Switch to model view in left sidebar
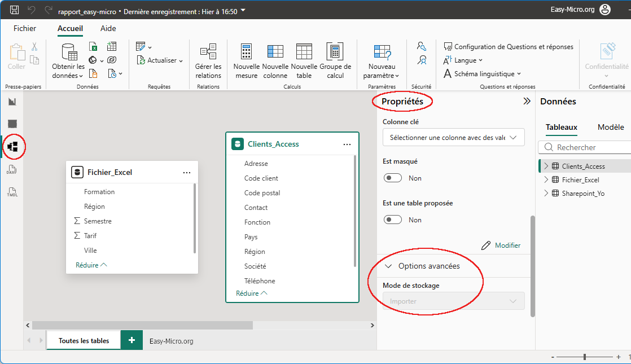Image resolution: width=631 pixels, height=364 pixels. [x=12, y=147]
